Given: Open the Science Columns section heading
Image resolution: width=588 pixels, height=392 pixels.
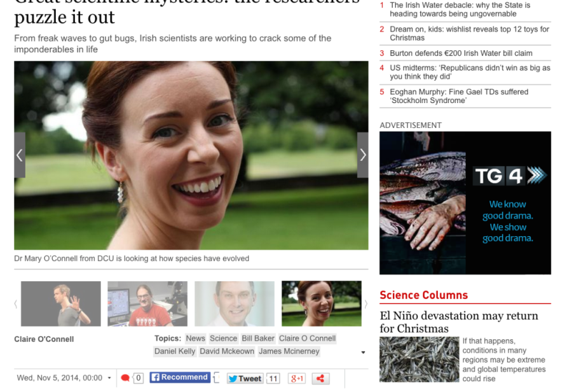Looking at the screenshot, I should pos(423,295).
